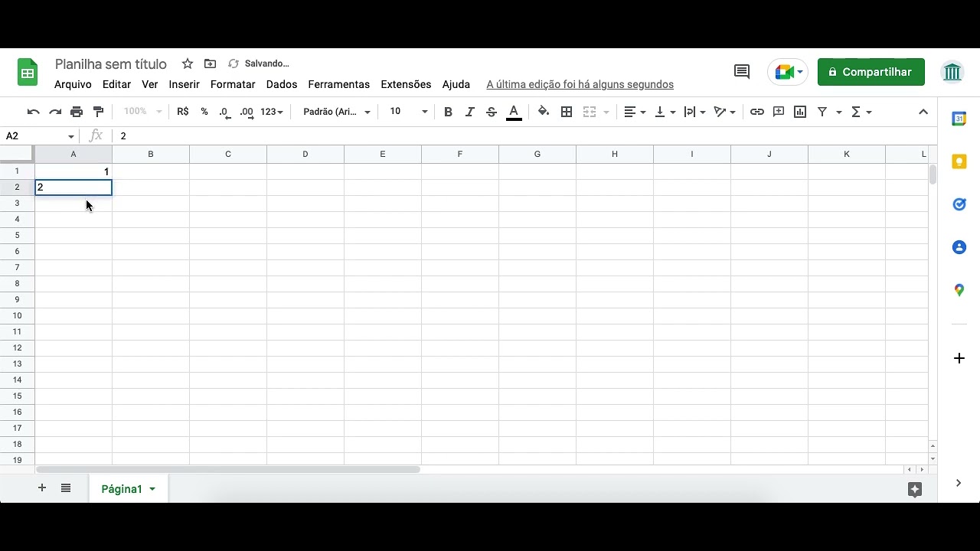
Task: Hide the side panel chevron
Action: [x=959, y=483]
